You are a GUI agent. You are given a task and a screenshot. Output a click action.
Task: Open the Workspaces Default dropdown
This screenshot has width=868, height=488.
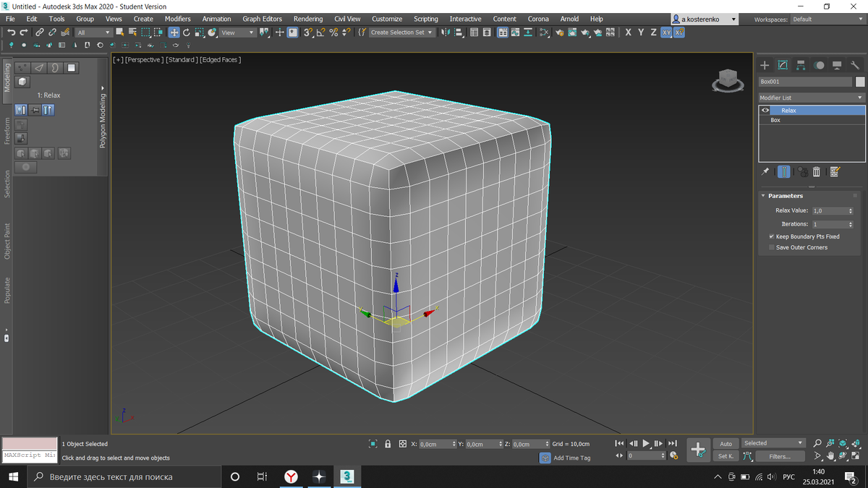click(827, 20)
